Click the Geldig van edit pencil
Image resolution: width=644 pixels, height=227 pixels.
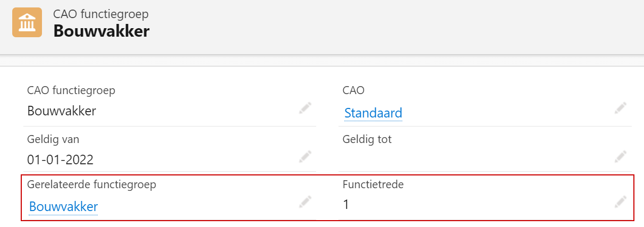tap(305, 156)
